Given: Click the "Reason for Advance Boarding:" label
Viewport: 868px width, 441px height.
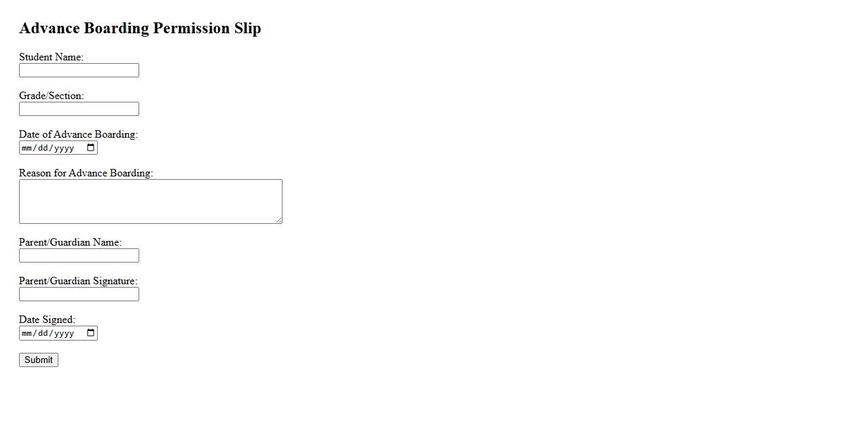Looking at the screenshot, I should click(86, 173).
